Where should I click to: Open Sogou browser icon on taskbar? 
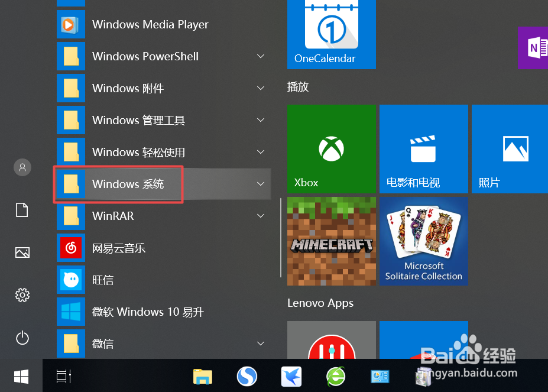coord(247,377)
